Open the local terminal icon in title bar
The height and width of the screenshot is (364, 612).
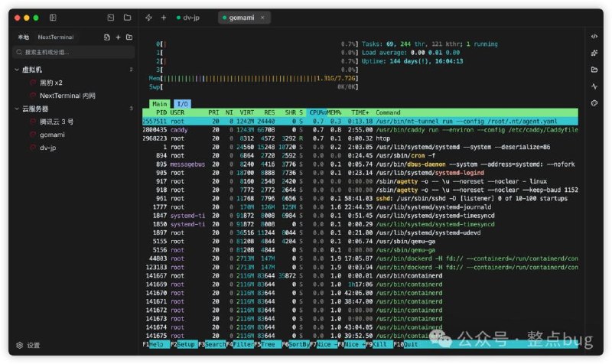coord(111,18)
